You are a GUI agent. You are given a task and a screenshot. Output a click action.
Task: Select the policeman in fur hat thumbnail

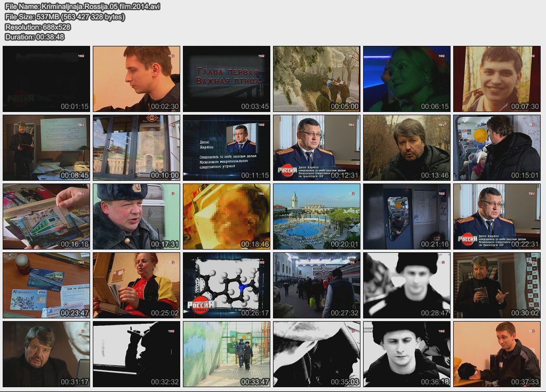136,217
